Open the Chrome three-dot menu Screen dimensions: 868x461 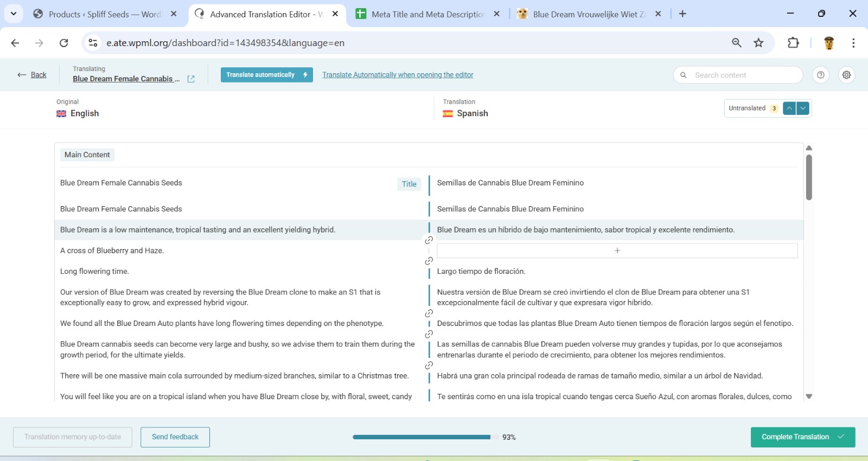click(853, 43)
